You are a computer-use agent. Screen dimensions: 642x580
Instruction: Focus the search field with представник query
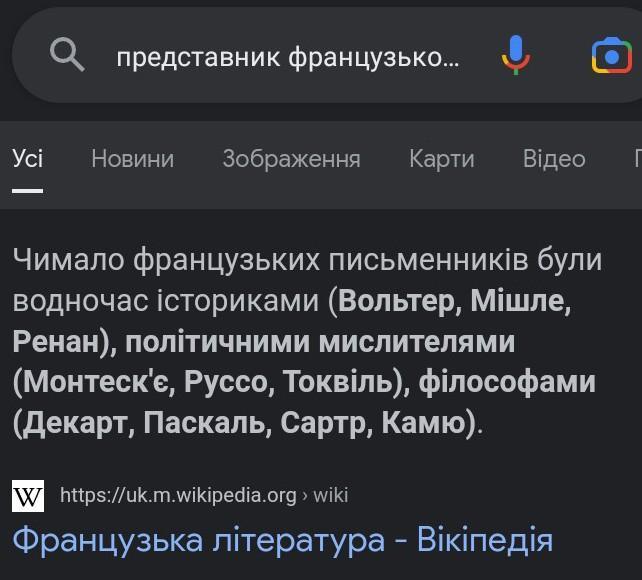click(x=288, y=57)
